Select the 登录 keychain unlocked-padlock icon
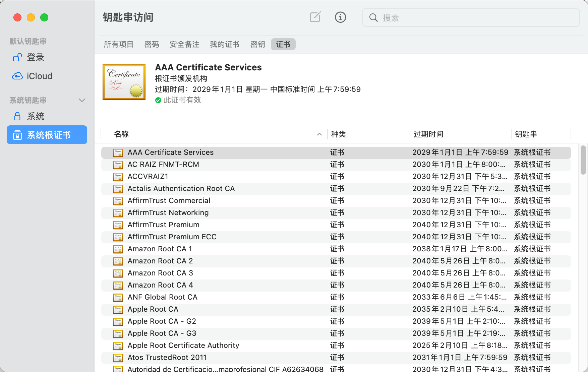This screenshot has height=372, width=588. pyautogui.click(x=17, y=57)
